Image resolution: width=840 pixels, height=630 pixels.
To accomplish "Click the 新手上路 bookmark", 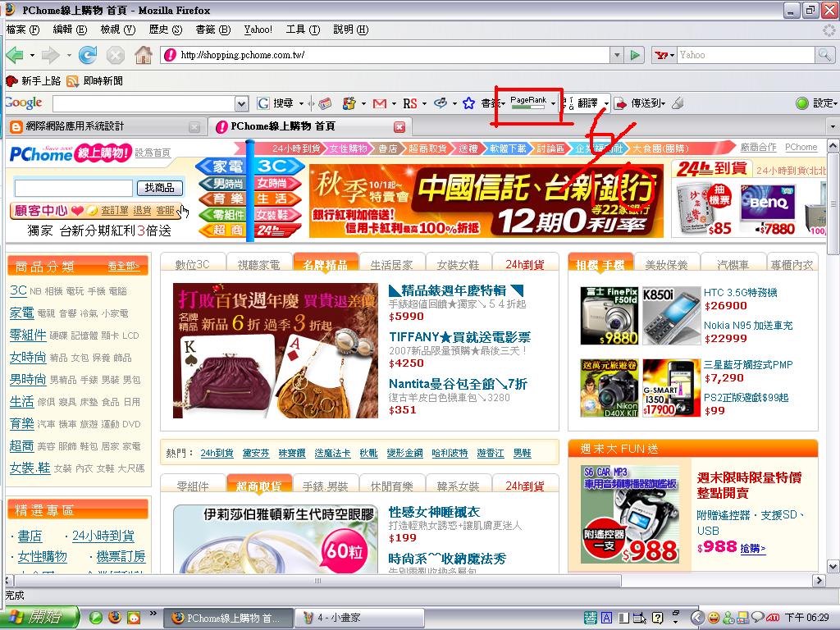I will [34, 81].
